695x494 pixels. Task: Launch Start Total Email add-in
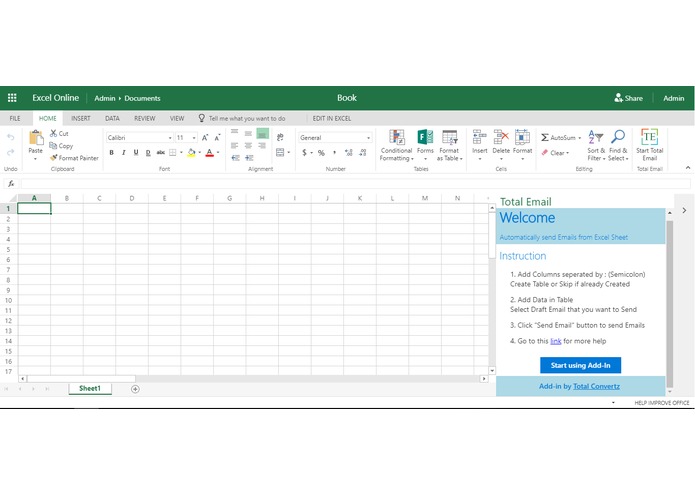649,145
